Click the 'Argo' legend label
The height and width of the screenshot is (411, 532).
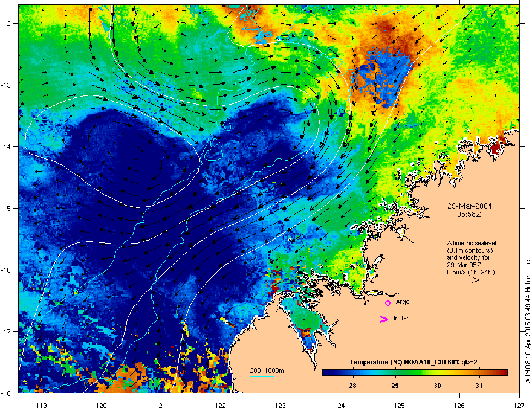[403, 302]
